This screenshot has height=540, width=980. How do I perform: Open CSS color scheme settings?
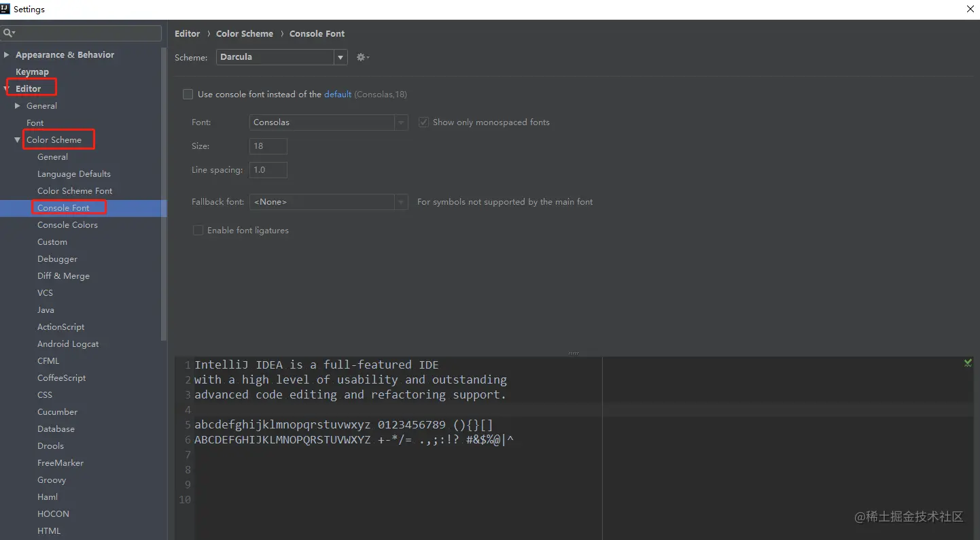coord(45,394)
